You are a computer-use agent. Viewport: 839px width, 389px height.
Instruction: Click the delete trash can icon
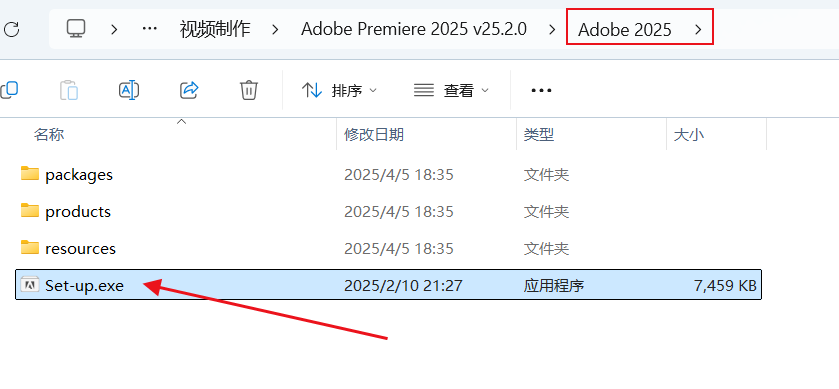click(x=249, y=90)
